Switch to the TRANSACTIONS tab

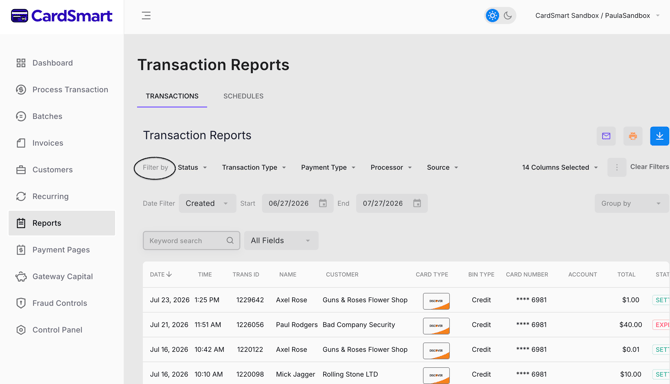[x=172, y=96]
